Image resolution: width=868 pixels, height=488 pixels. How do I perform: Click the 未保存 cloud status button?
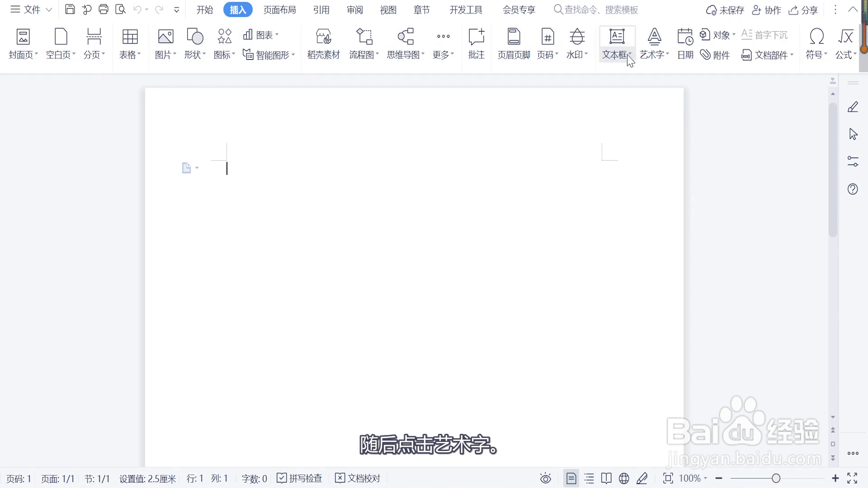click(x=725, y=10)
